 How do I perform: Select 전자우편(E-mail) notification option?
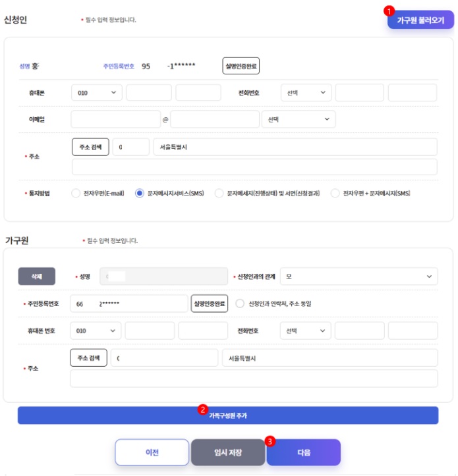76,193
